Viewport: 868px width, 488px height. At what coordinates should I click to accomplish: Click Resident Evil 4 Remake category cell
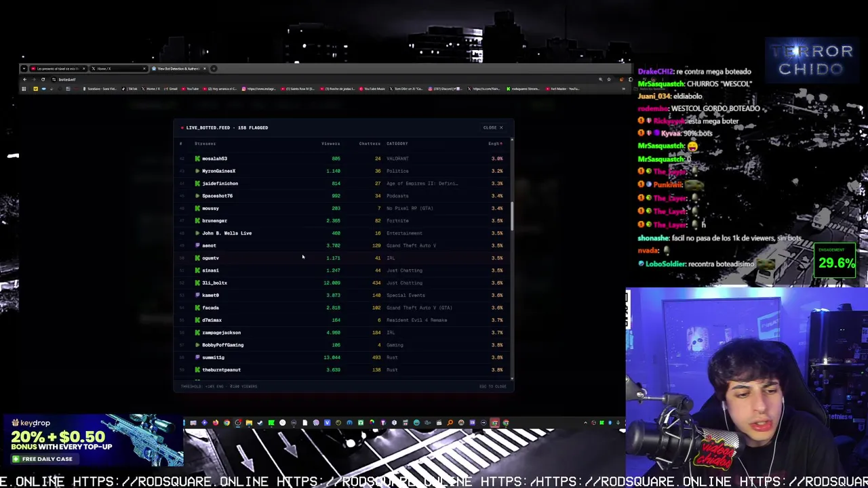(416, 320)
